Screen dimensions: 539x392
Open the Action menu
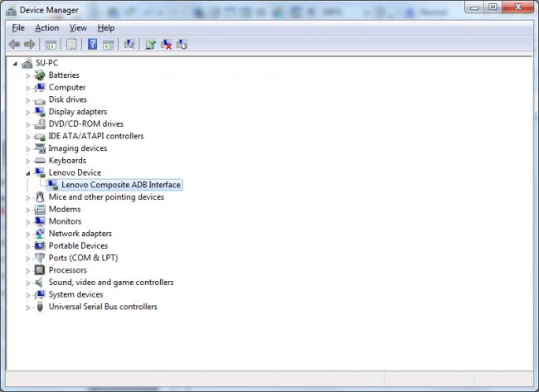tap(46, 28)
